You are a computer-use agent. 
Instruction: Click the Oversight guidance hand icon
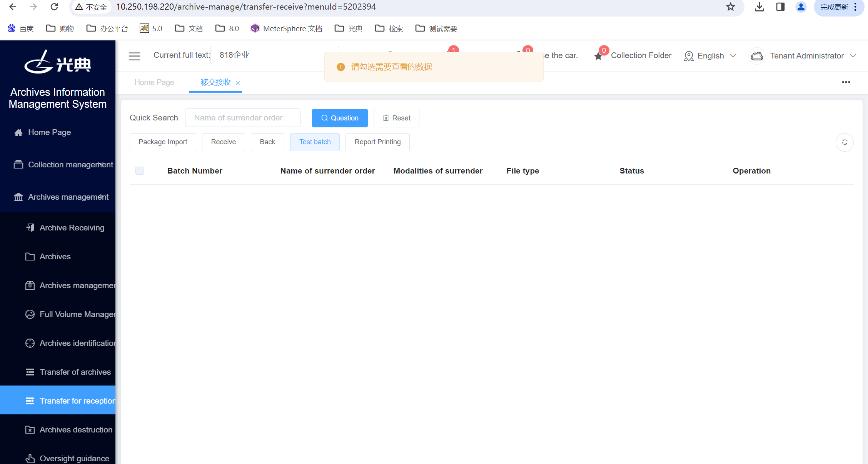30,459
